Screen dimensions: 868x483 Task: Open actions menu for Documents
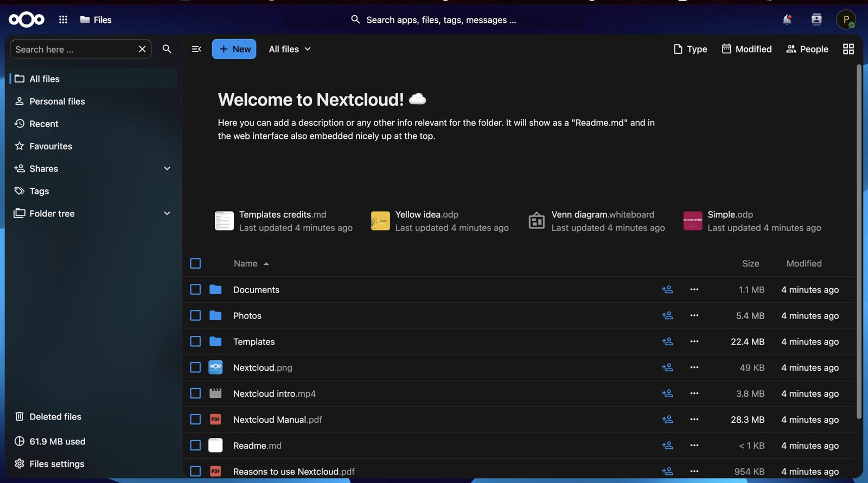coord(694,289)
